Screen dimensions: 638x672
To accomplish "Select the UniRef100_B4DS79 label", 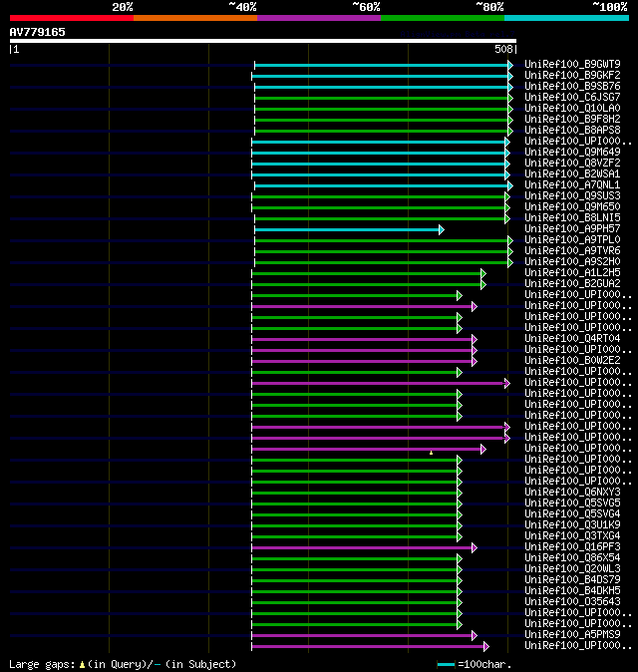I will 572,580.
